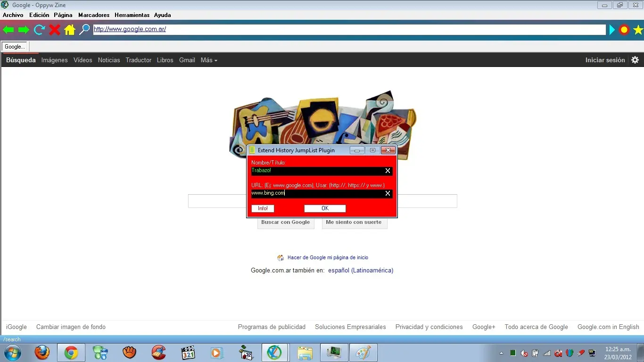Image resolution: width=644 pixels, height=362 pixels.
Task: Open the Archivo menu
Action: pos(13,15)
